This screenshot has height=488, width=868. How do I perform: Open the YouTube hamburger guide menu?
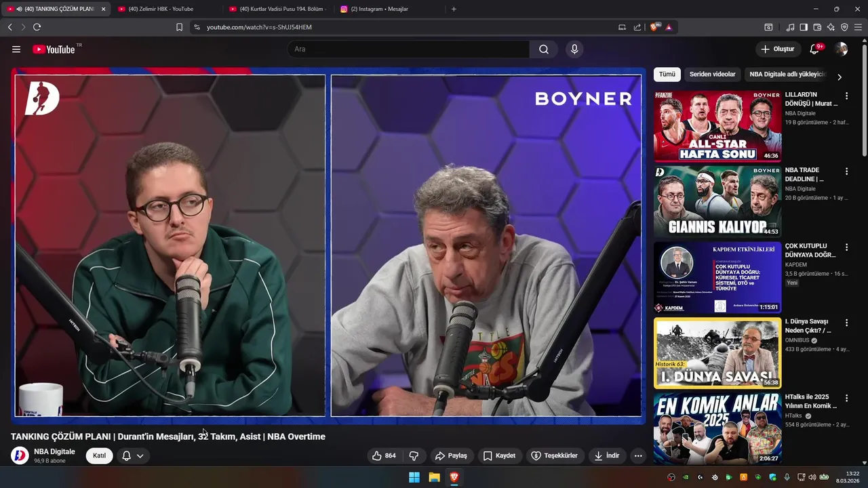16,49
